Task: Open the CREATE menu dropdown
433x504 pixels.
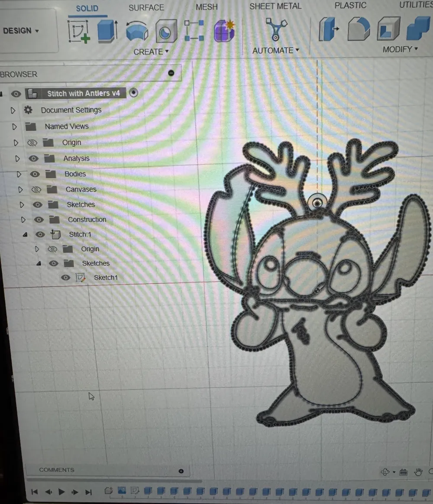Action: 151,52
